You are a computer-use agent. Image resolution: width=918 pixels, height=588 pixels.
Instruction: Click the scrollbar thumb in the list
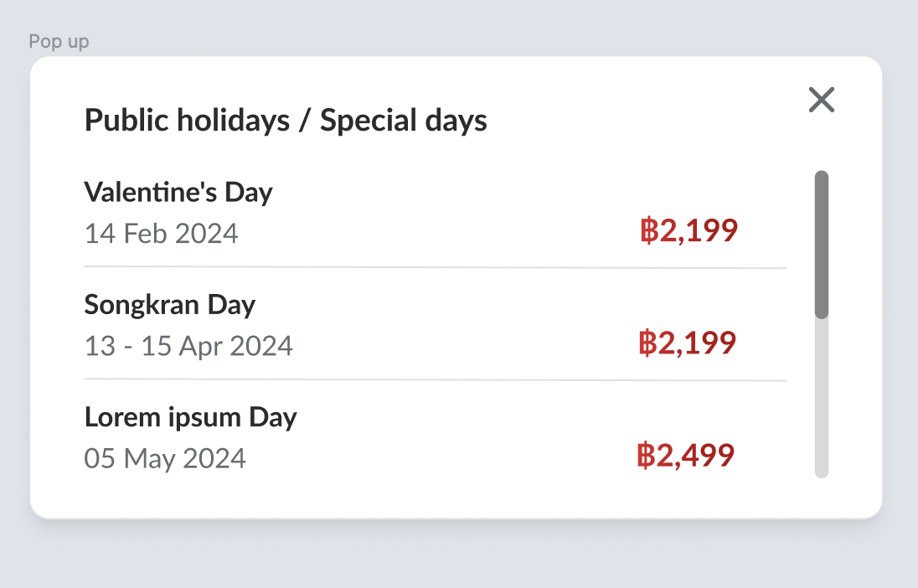click(822, 244)
